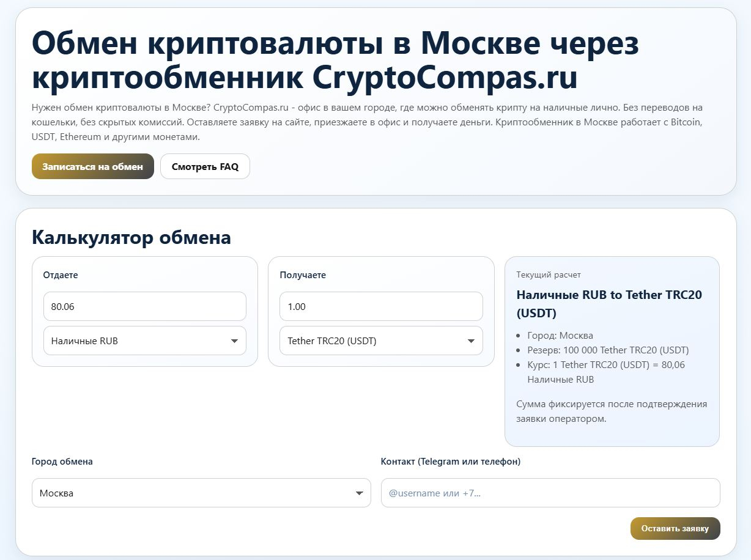Focus the Отдаете amount field 80.06
The image size is (751, 560).
click(x=145, y=306)
